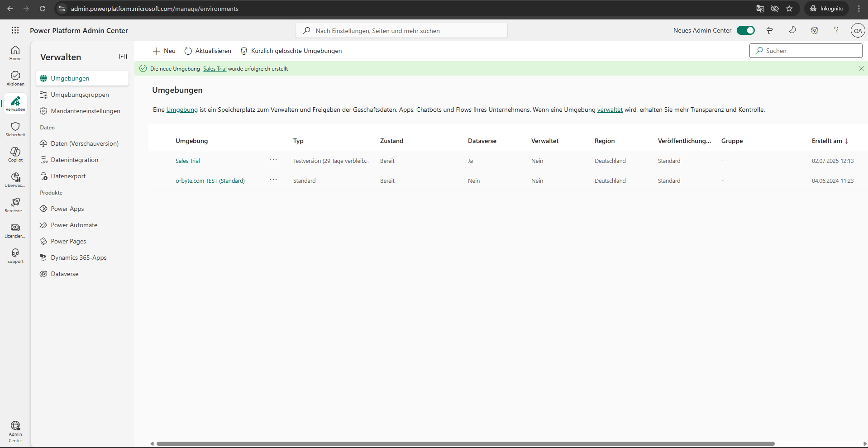Open Copilot in the left rail
Image resolution: width=868 pixels, height=448 pixels.
click(15, 154)
